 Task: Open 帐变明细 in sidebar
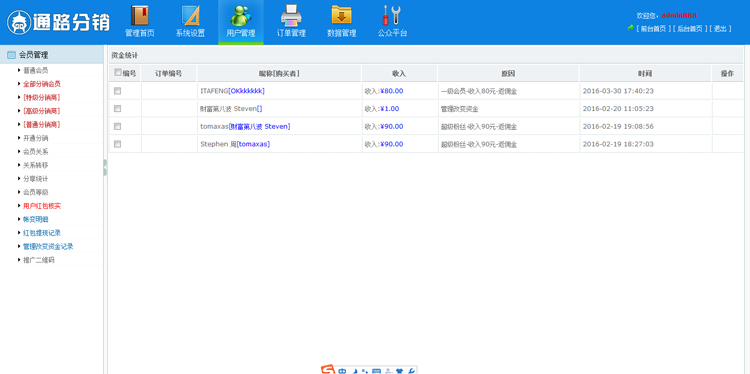click(35, 220)
